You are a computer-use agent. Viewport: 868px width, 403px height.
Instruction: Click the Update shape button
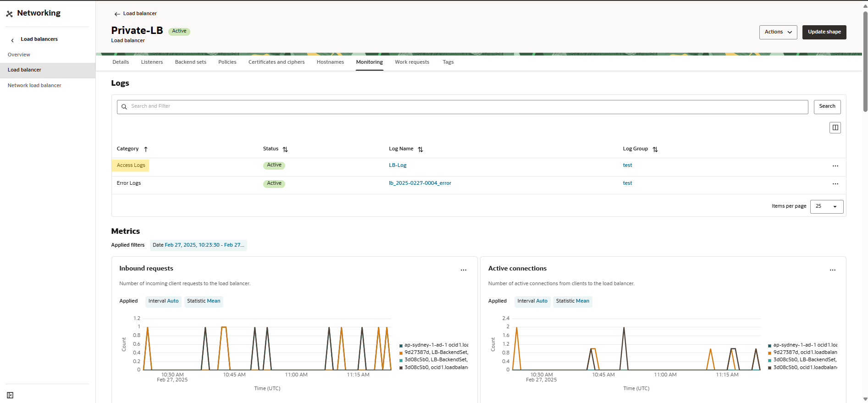pyautogui.click(x=824, y=32)
